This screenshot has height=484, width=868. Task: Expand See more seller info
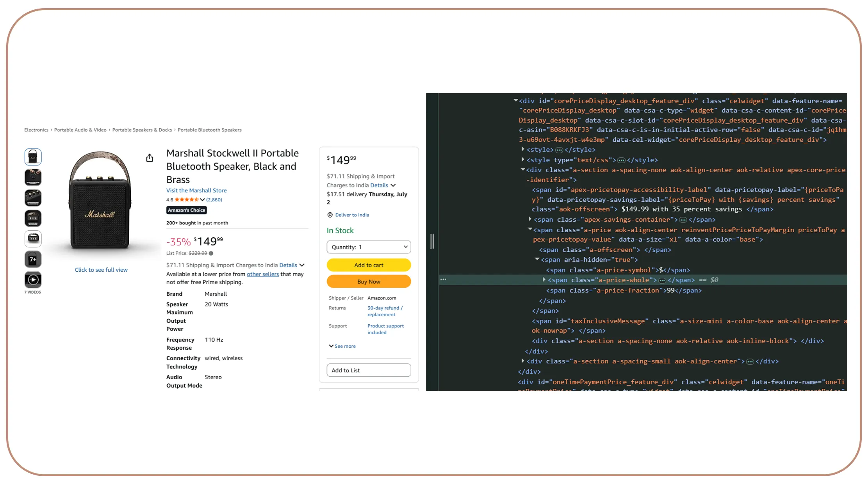[x=342, y=346]
